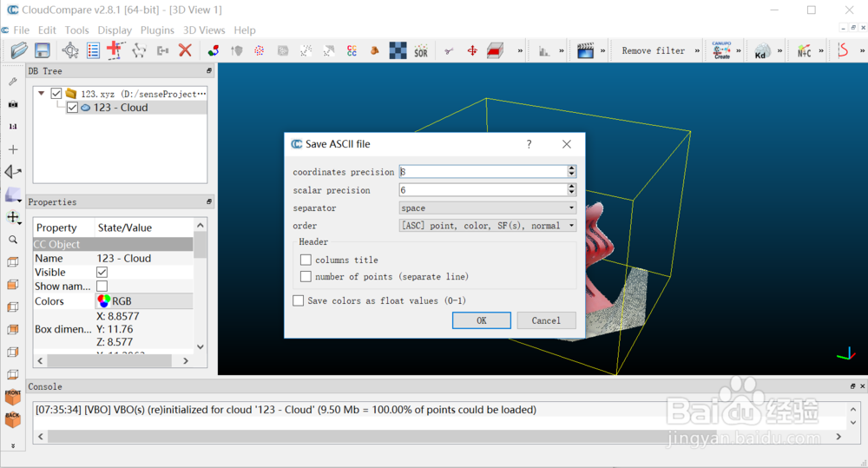Click the red cross pick rotation center icon
The image size is (868, 468).
pyautogui.click(x=115, y=49)
